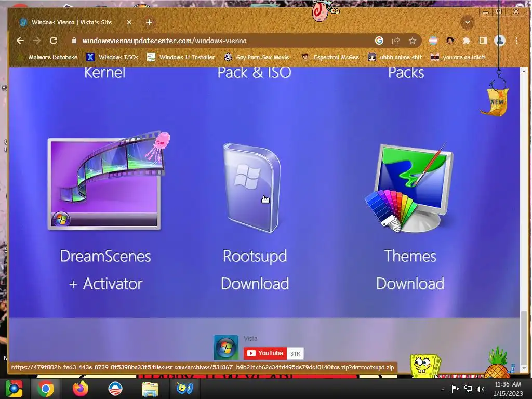
Task: Click the Packs heading link
Action: [406, 73]
